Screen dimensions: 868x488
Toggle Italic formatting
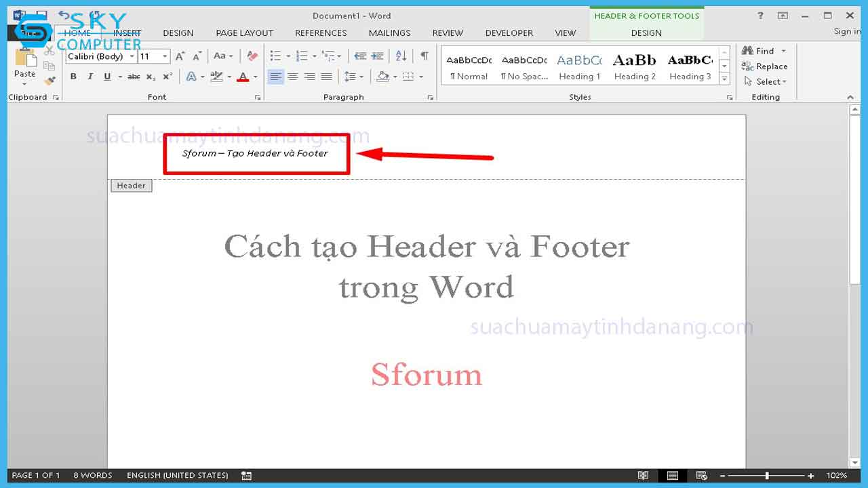point(90,77)
